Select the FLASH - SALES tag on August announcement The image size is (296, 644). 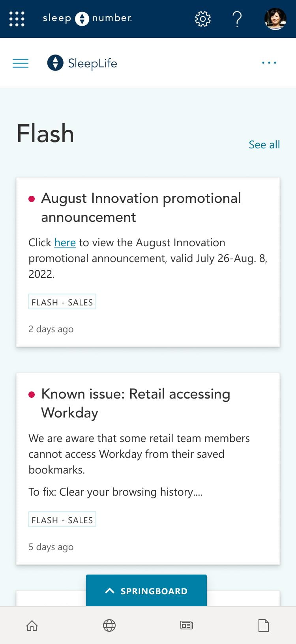tap(62, 301)
